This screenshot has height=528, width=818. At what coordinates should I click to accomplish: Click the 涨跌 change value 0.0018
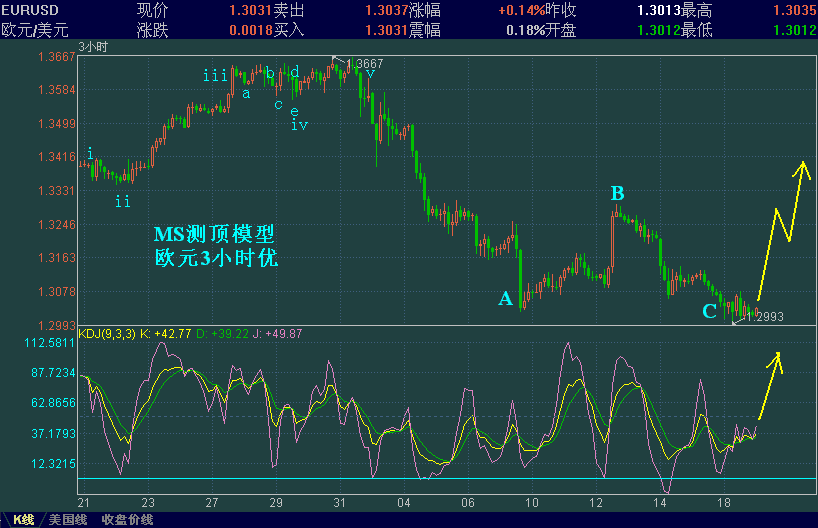click(251, 30)
